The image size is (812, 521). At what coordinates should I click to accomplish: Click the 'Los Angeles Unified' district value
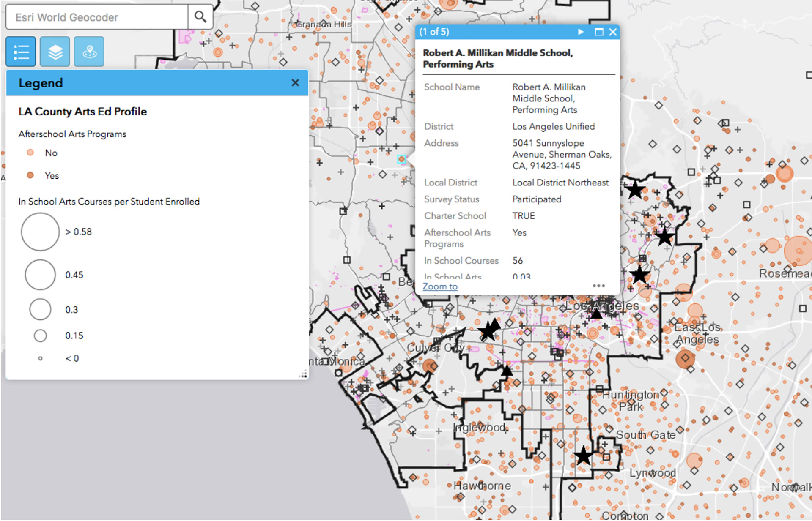554,126
